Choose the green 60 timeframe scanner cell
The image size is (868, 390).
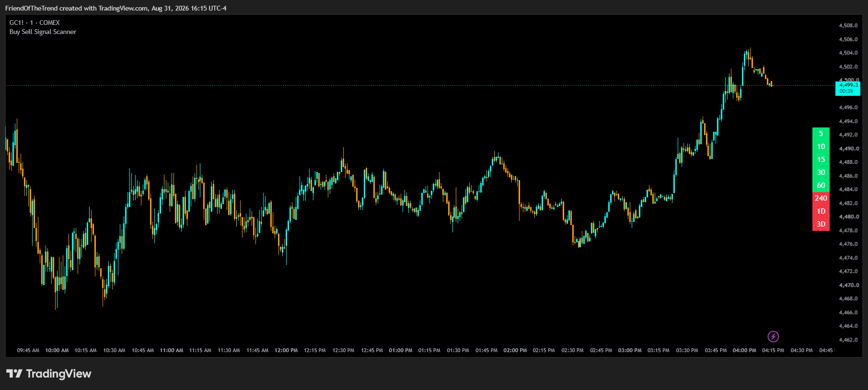[x=821, y=185]
